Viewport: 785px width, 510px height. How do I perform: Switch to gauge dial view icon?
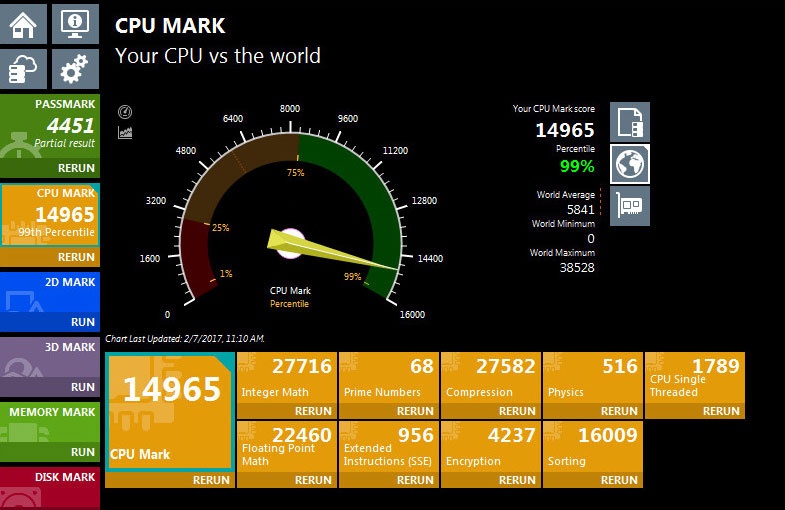pyautogui.click(x=125, y=112)
